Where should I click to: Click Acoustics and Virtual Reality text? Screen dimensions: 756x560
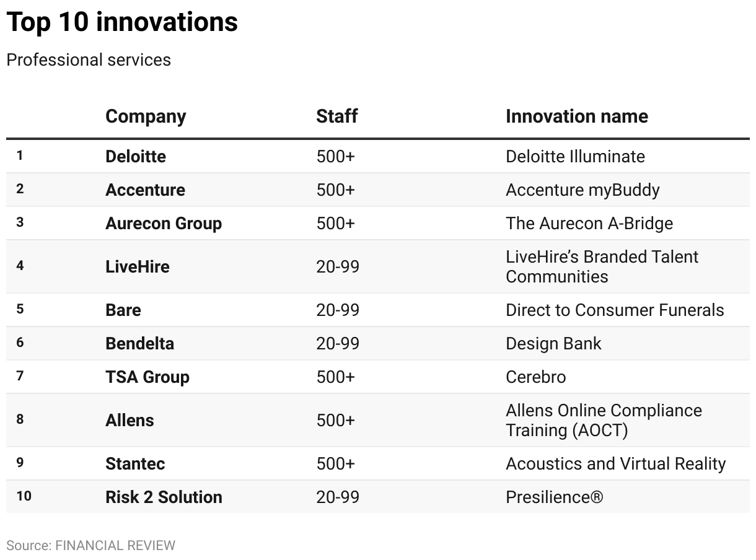[615, 463]
